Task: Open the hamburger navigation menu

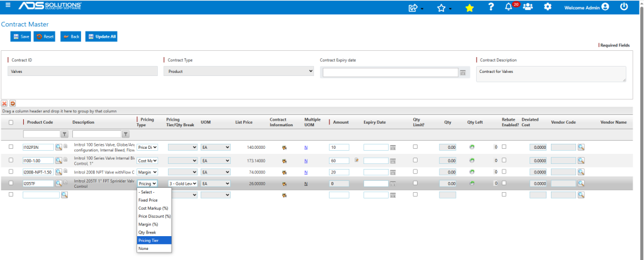Action: click(x=8, y=5)
